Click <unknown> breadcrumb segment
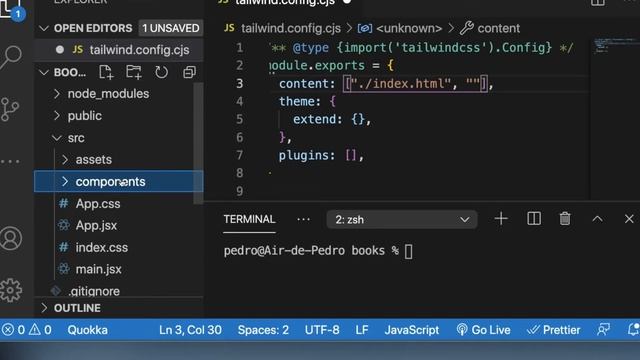This screenshot has height=360, width=640. point(409,28)
